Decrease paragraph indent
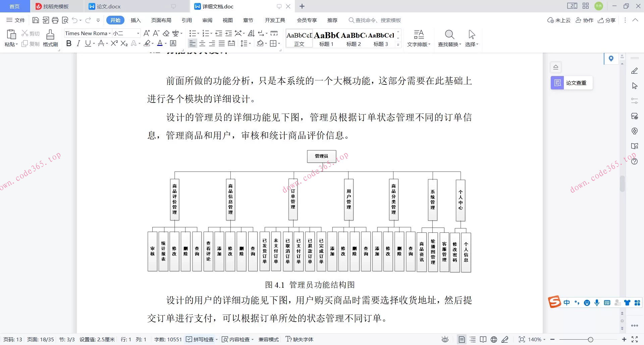The width and height of the screenshot is (644, 345). 219,33
